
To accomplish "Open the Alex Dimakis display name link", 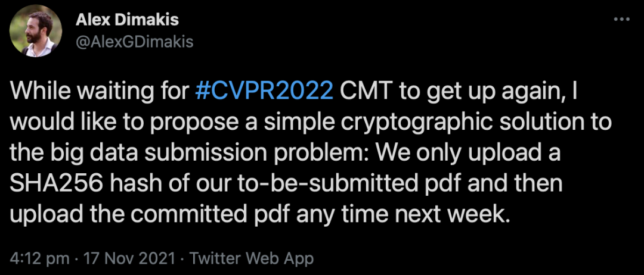I will pos(127,21).
